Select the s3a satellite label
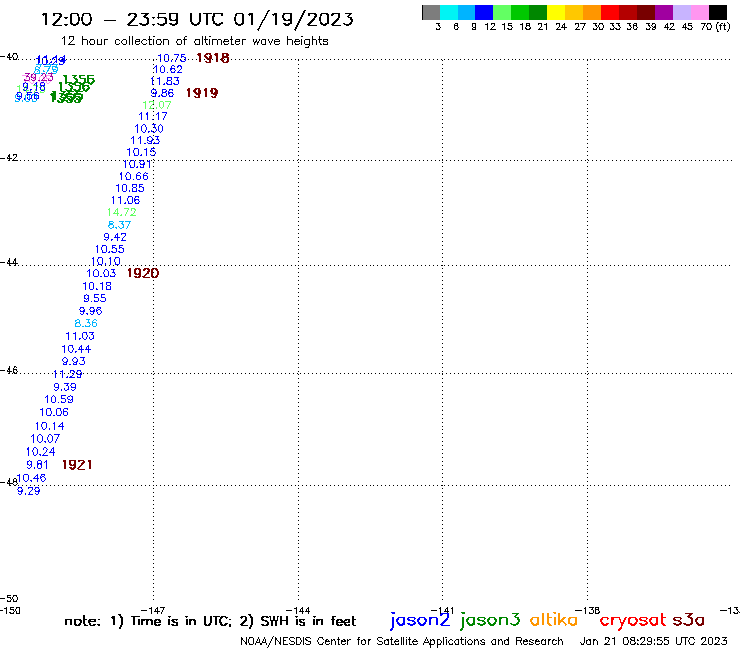 [688, 620]
